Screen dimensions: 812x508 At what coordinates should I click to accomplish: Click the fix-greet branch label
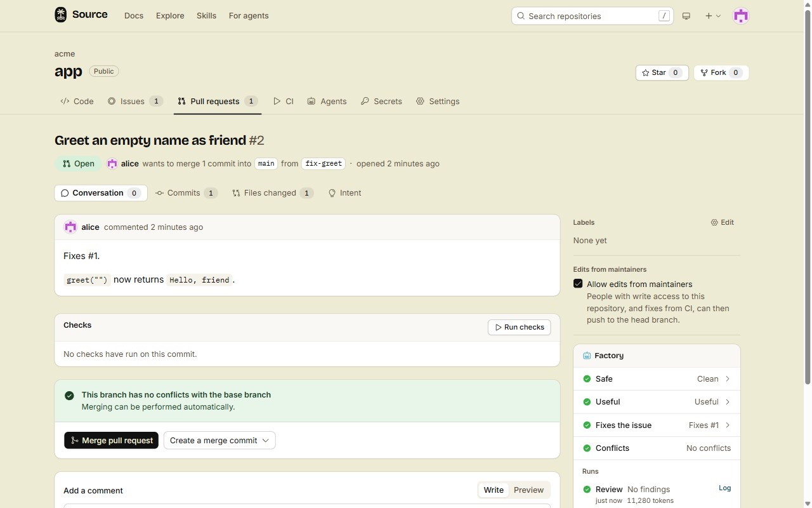(x=324, y=163)
